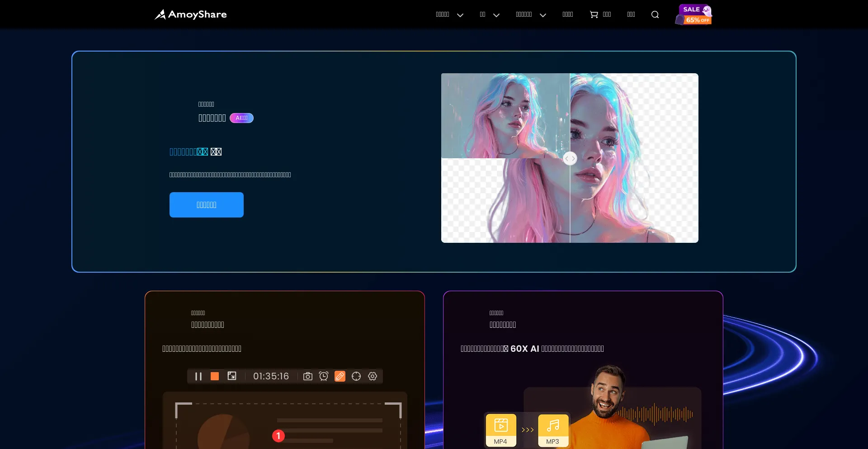Open the gear settings icon on recorder toolbar
The height and width of the screenshot is (449, 868).
[x=373, y=376]
